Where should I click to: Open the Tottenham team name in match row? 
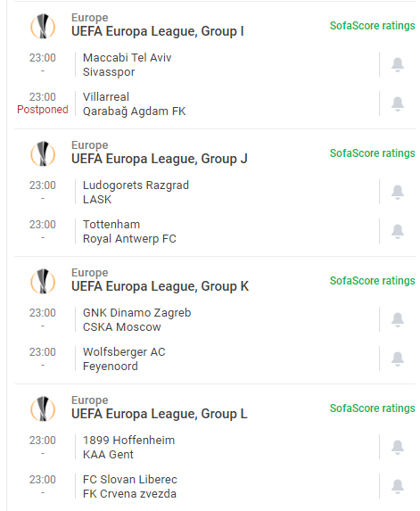coord(111,225)
